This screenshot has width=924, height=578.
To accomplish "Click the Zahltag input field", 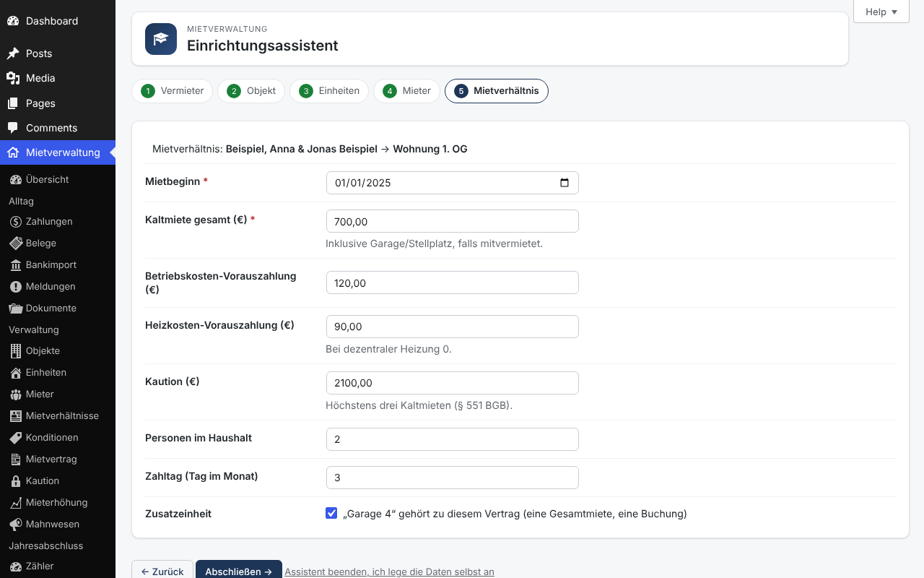I will (453, 478).
